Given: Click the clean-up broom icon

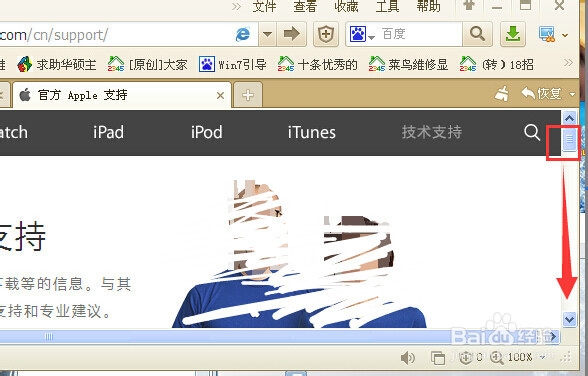Looking at the screenshot, I should (502, 94).
